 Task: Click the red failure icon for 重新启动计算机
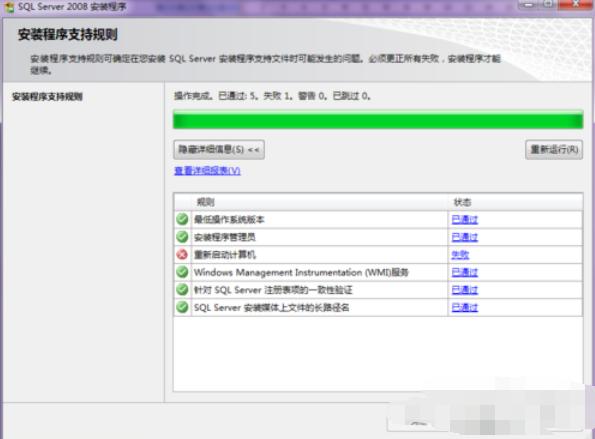click(182, 254)
